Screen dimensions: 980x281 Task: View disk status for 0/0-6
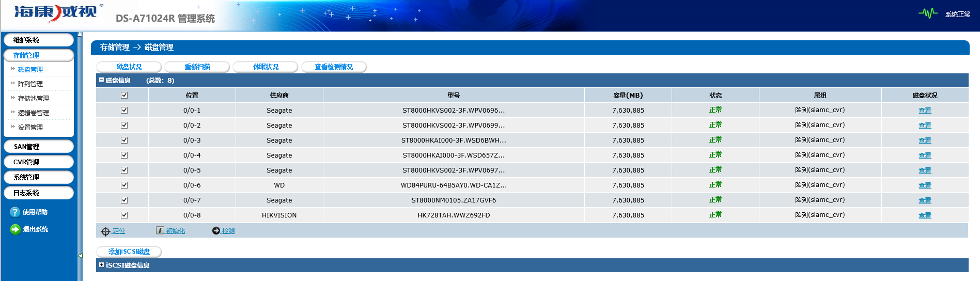pyautogui.click(x=925, y=185)
